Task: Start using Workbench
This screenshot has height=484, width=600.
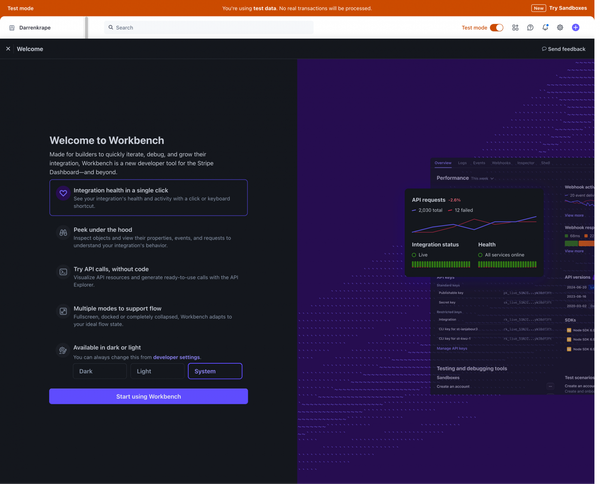Action: [x=148, y=396]
